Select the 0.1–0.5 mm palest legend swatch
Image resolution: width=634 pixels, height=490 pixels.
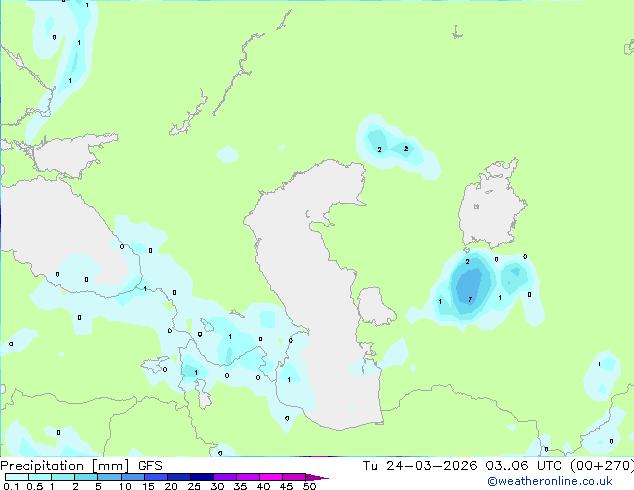tap(17, 477)
